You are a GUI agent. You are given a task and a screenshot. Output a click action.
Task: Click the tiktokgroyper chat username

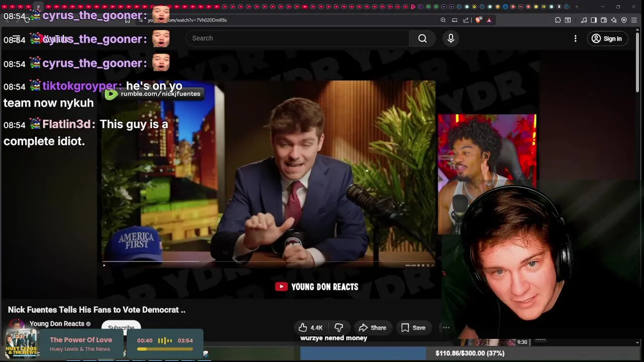click(80, 86)
